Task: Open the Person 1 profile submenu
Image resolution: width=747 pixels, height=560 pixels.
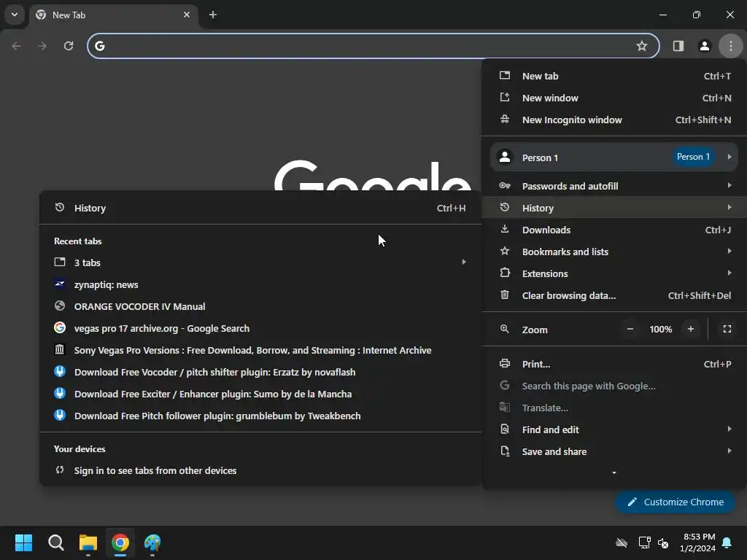Action: (614, 157)
